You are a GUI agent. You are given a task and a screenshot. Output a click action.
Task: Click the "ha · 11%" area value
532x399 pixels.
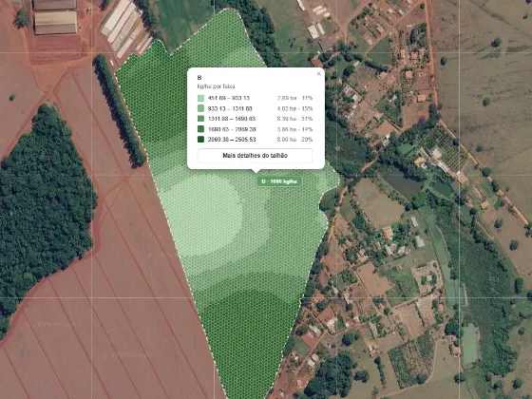[x=294, y=98]
